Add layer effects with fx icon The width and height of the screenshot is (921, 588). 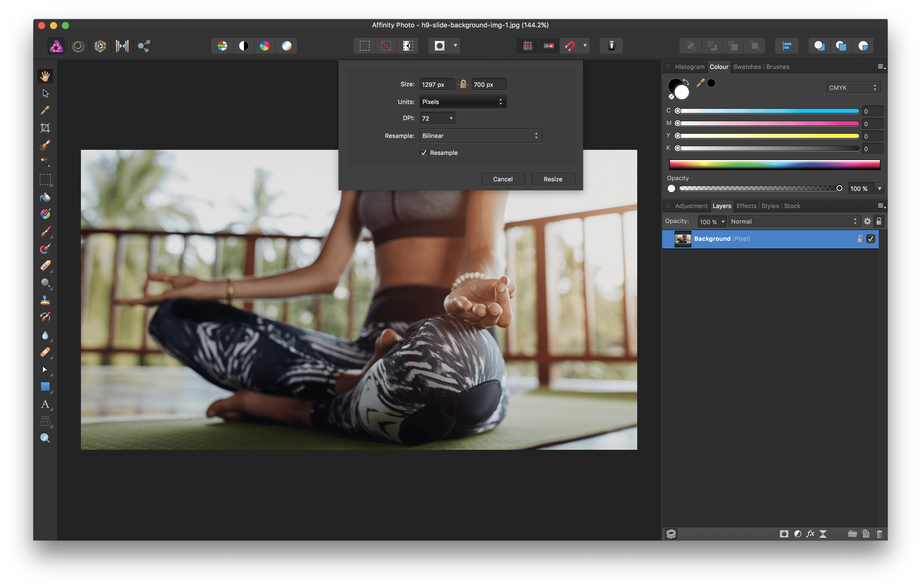tap(810, 534)
